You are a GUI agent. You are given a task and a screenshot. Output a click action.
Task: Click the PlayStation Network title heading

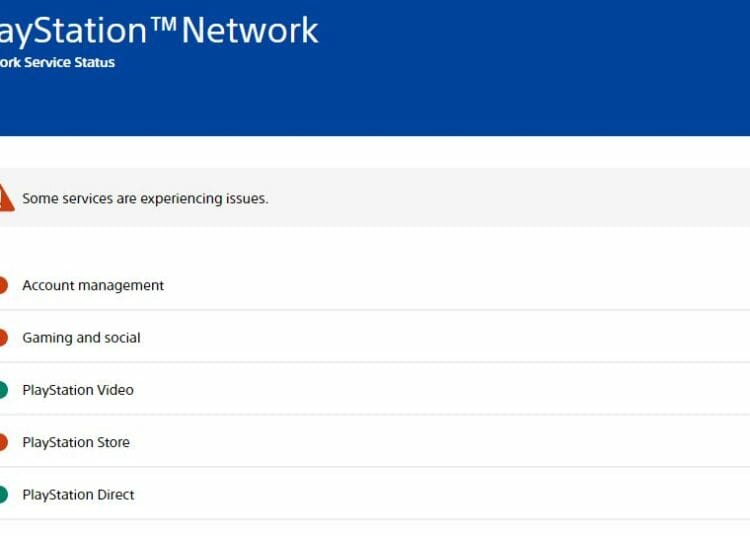[x=159, y=31]
